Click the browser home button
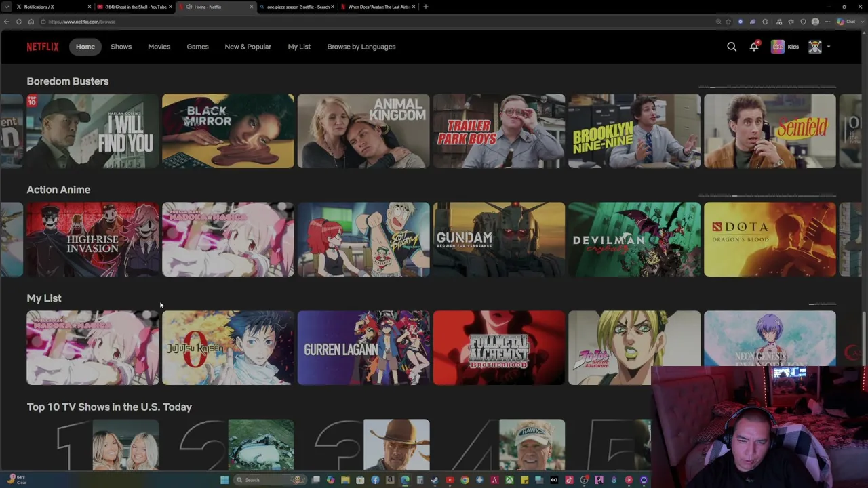Image resolution: width=868 pixels, height=488 pixels. (x=31, y=22)
